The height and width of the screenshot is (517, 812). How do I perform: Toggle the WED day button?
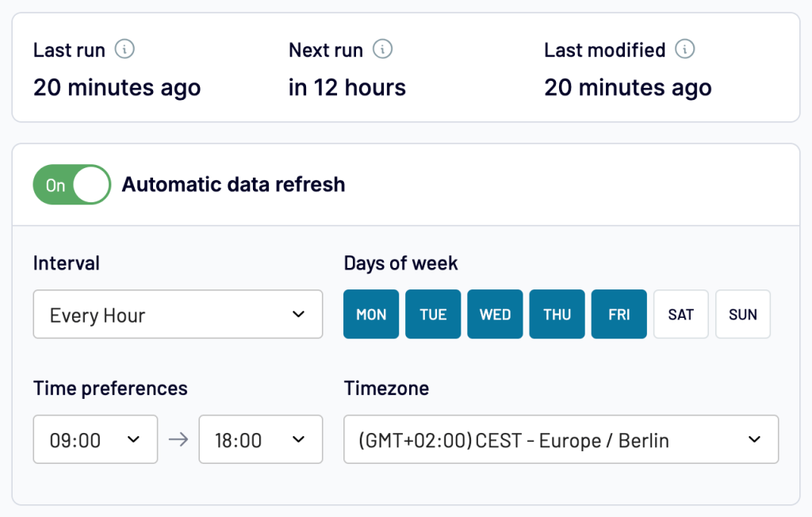495,315
